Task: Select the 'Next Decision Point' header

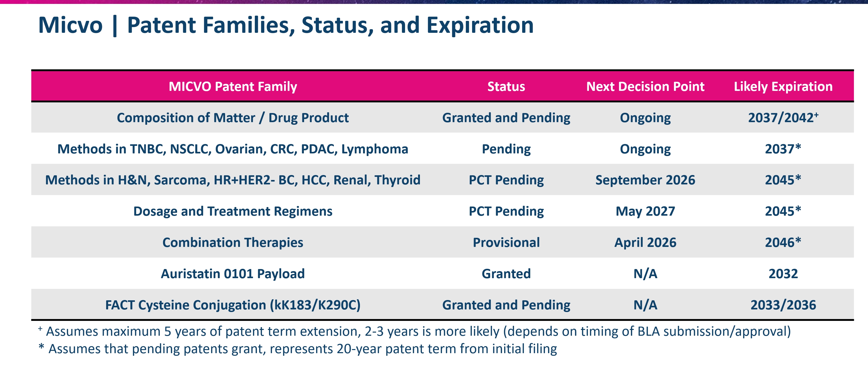Action: [645, 86]
